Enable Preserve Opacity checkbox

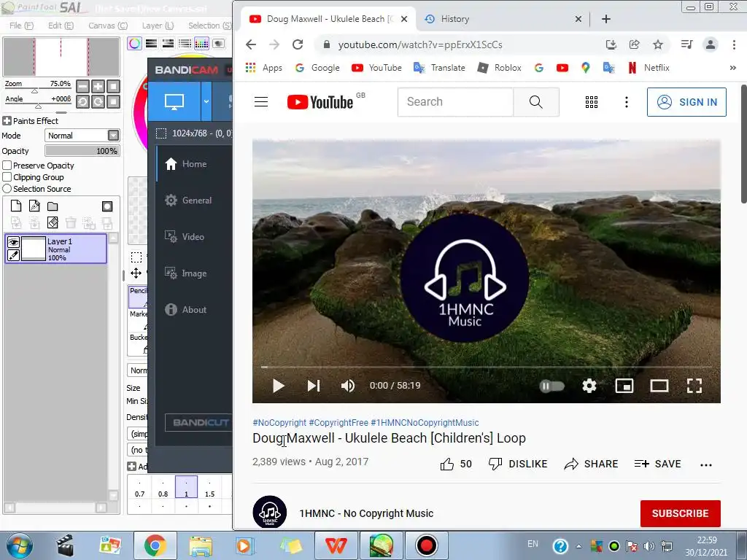pos(7,166)
